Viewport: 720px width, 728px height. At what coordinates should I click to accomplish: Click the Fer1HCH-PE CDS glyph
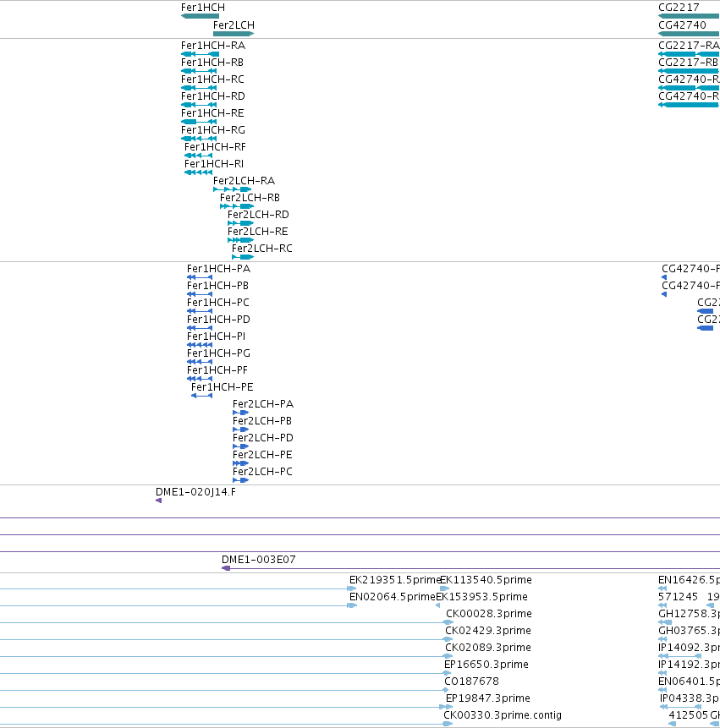pos(201,396)
